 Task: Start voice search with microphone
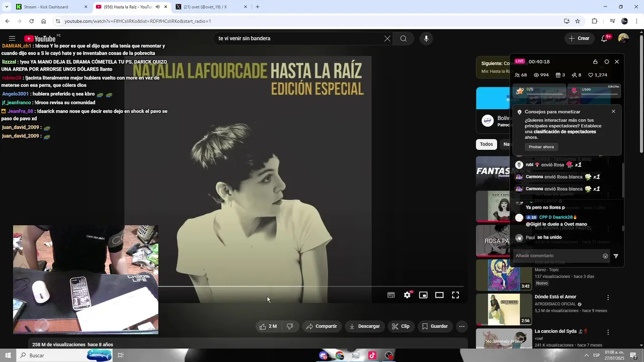426,39
